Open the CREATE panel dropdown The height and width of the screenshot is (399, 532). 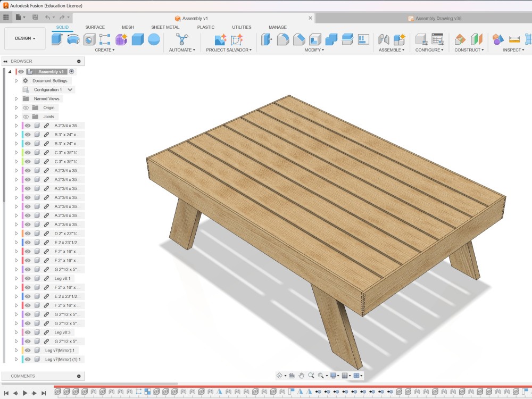coord(104,50)
